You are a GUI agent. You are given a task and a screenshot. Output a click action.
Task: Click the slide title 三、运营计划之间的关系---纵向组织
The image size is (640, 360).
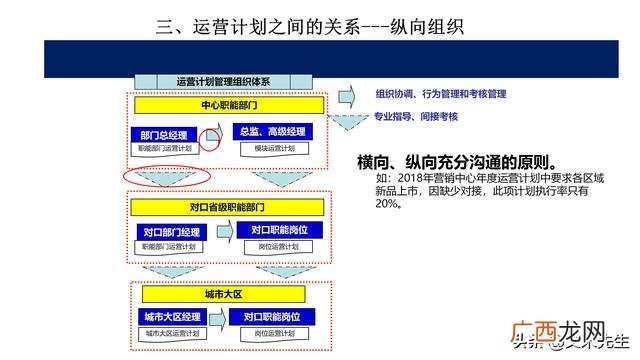tap(310, 27)
